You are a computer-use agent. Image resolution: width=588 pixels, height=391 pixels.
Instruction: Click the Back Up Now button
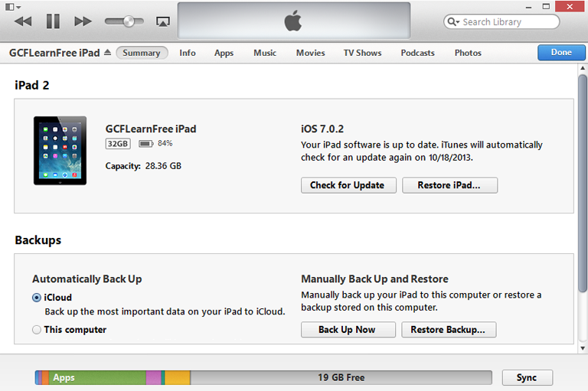(348, 330)
